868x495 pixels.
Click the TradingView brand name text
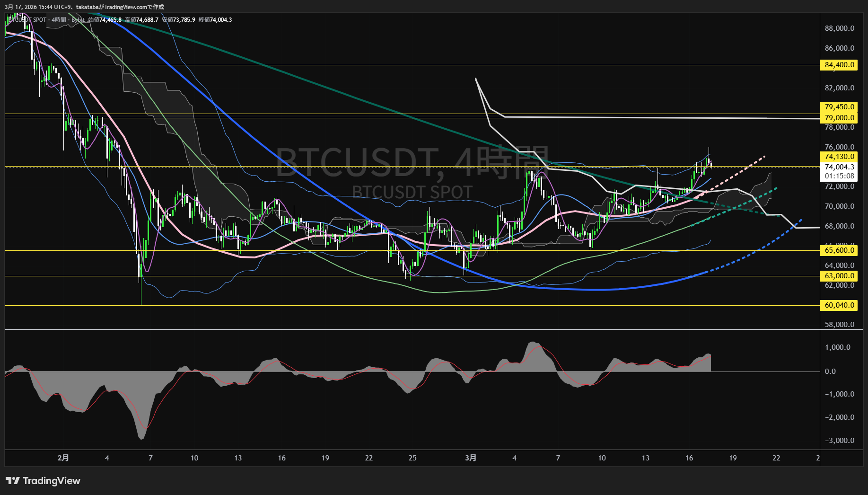(52, 481)
